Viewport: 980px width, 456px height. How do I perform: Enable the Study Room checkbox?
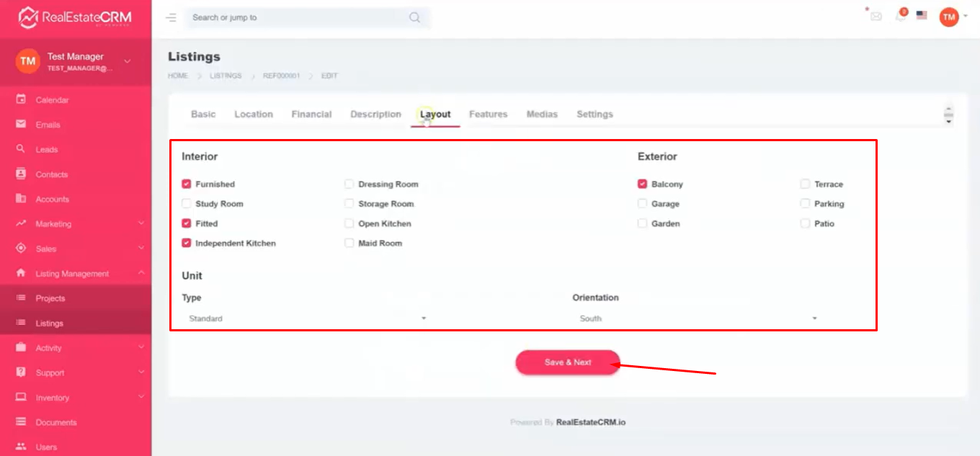click(187, 204)
